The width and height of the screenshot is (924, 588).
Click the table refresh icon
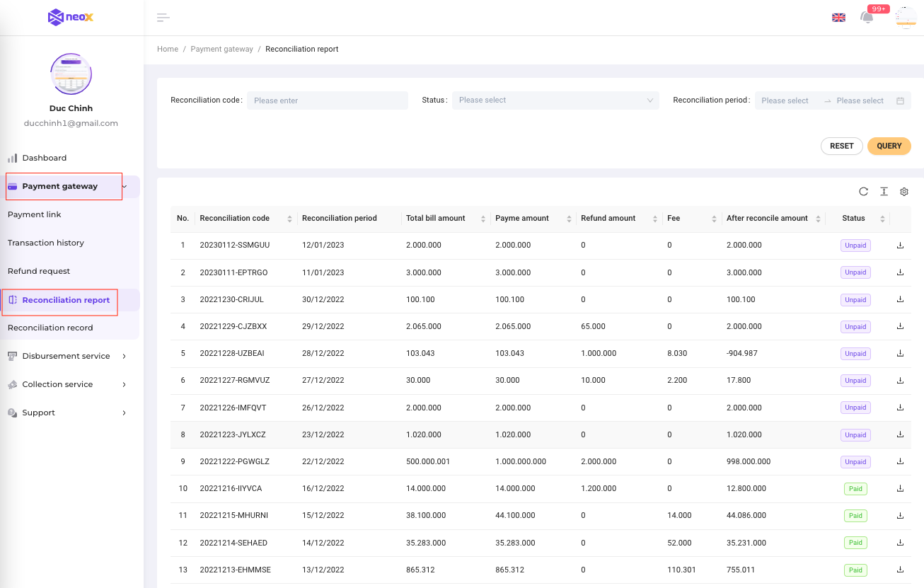coord(863,192)
